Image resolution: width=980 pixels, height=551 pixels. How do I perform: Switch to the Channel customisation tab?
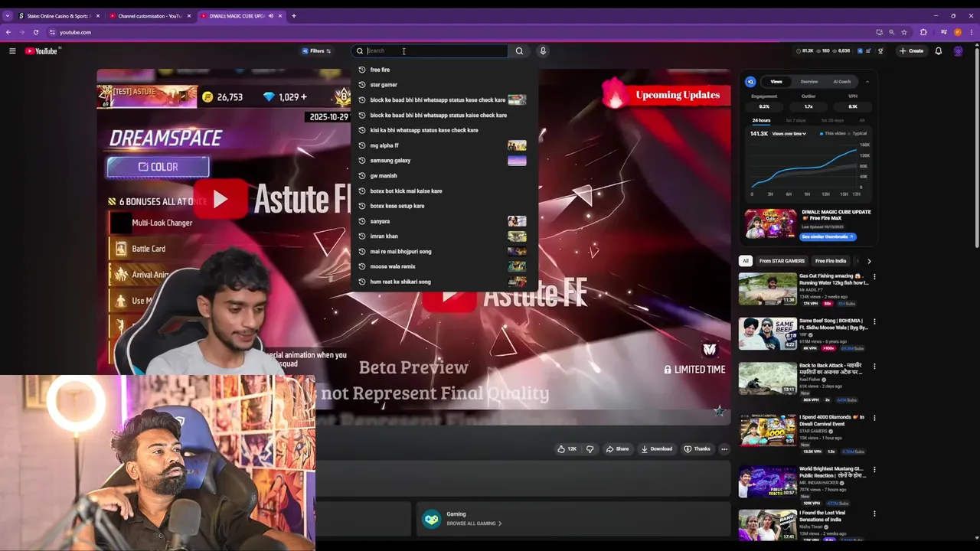pos(149,16)
